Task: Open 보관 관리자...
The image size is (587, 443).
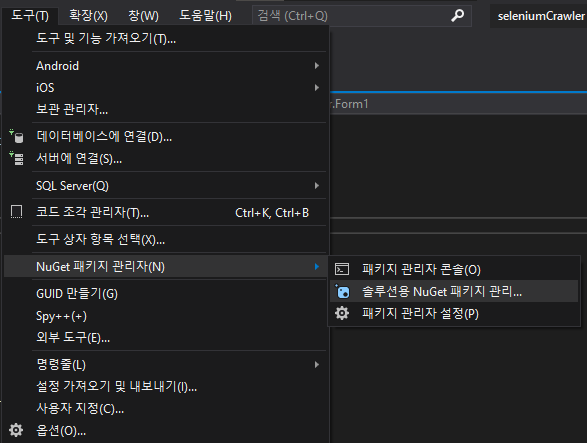Action: (x=166, y=109)
